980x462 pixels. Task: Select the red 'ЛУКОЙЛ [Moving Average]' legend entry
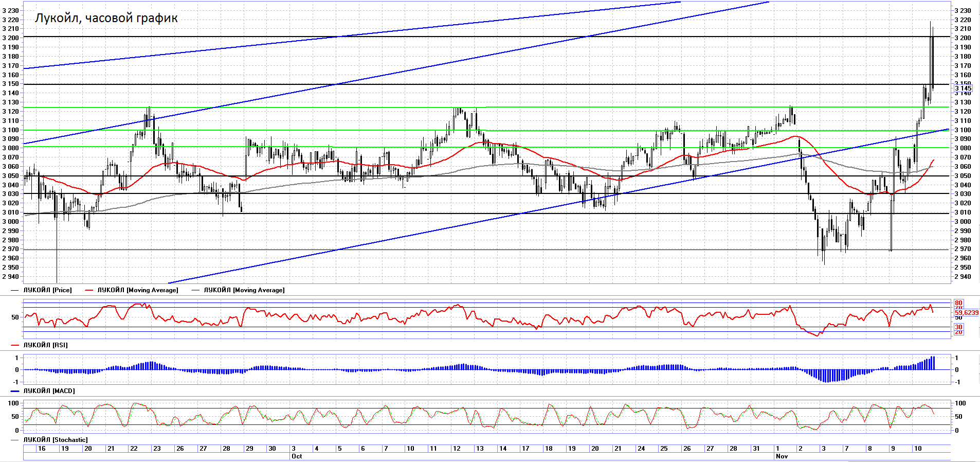click(x=138, y=290)
